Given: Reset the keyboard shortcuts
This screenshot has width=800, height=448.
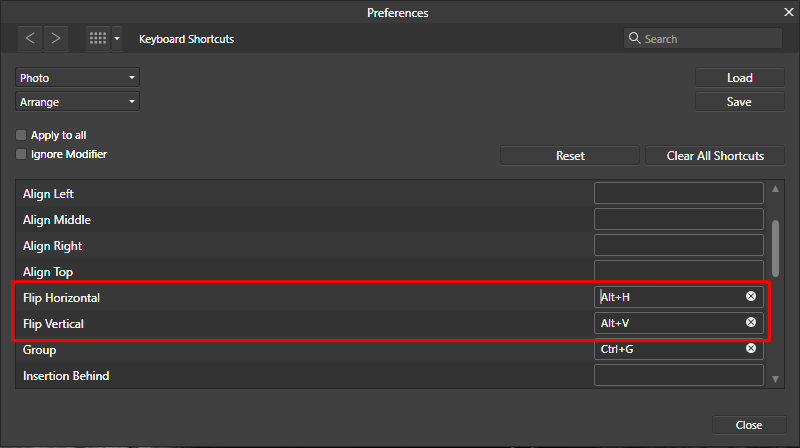Looking at the screenshot, I should (x=570, y=156).
